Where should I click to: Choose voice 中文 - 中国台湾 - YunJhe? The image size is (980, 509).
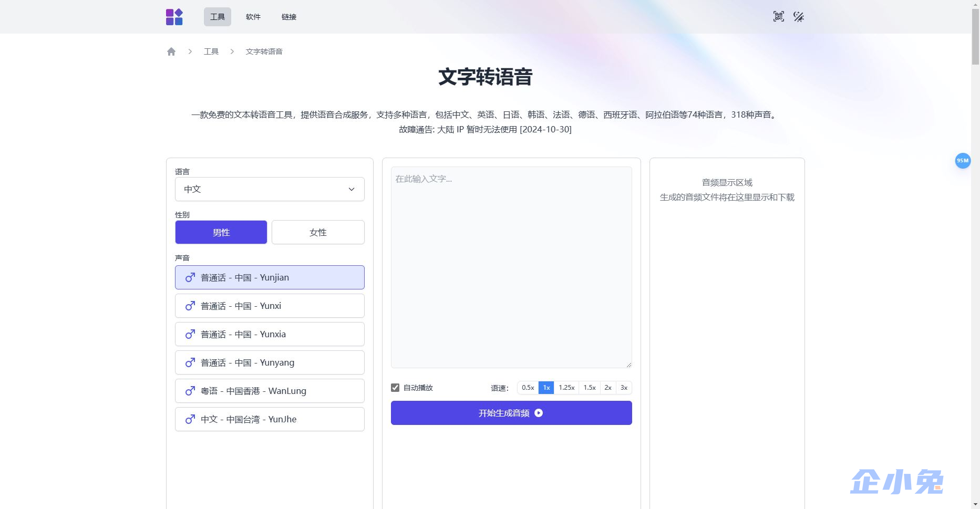[270, 419]
